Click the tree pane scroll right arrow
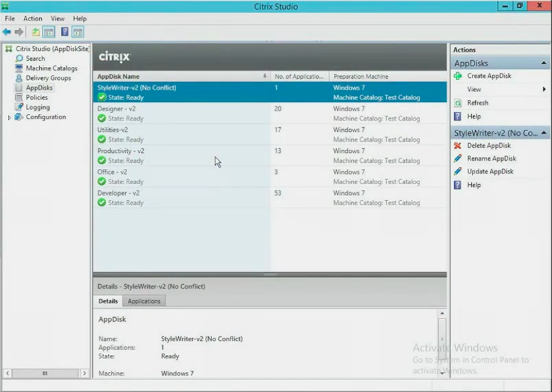 coord(85,373)
